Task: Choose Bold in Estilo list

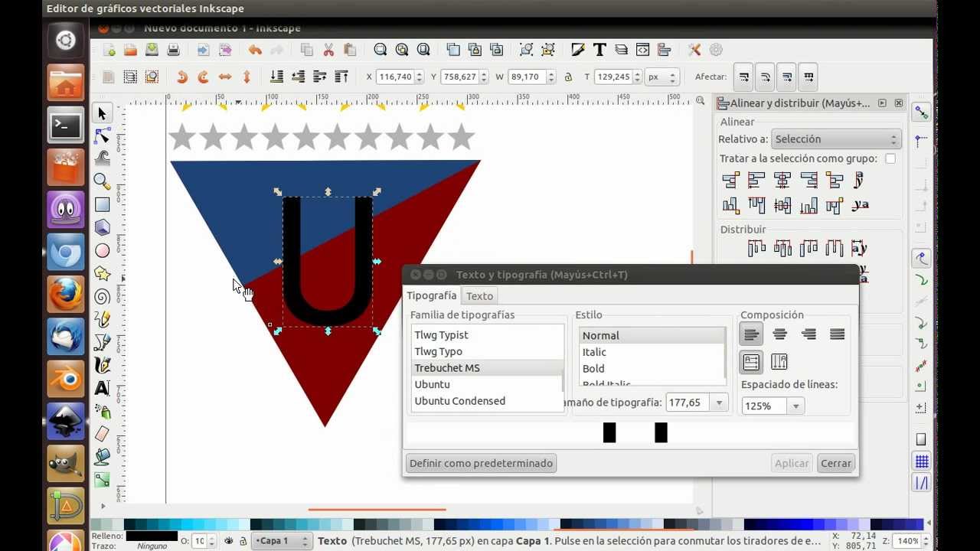Action: pyautogui.click(x=652, y=369)
